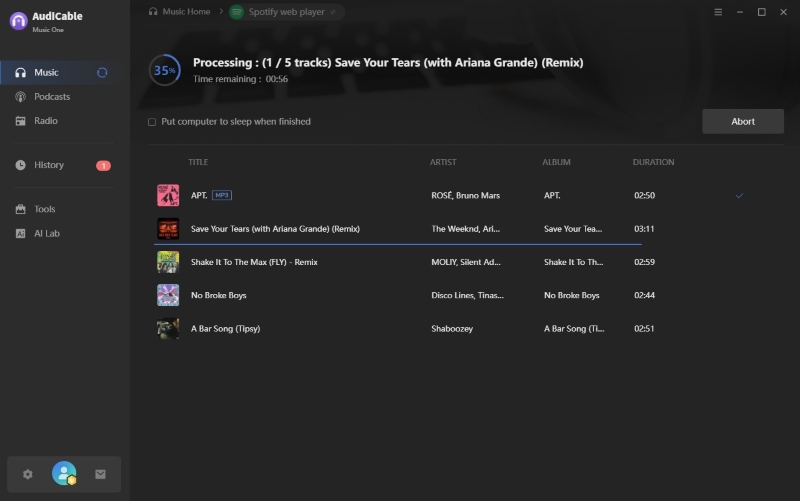Click the APT. album cover thumbnail
800x501 pixels.
(168, 195)
